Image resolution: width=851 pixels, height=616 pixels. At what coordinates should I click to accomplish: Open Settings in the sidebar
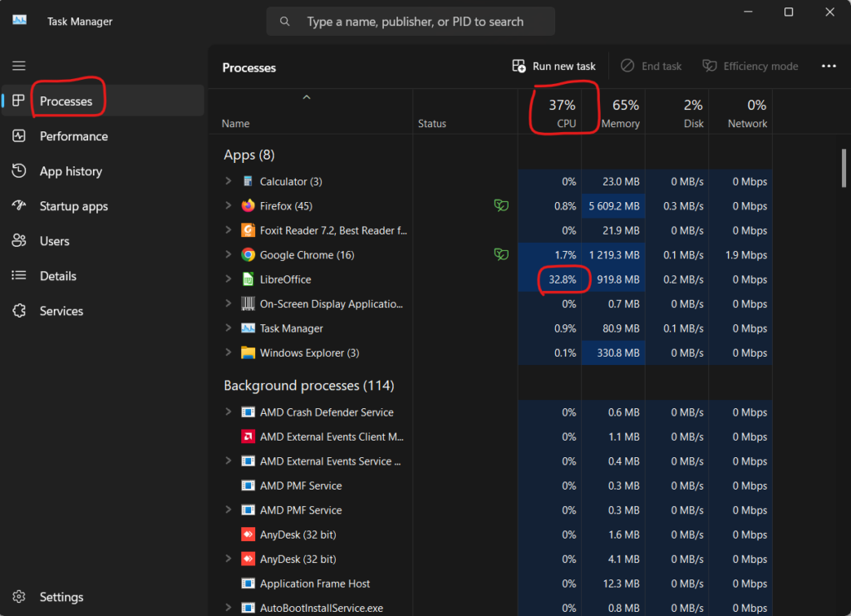pos(102,597)
